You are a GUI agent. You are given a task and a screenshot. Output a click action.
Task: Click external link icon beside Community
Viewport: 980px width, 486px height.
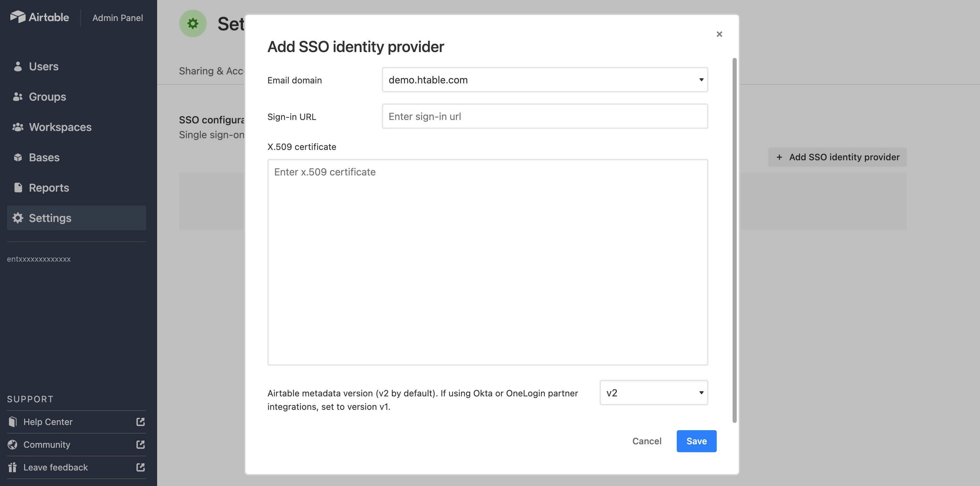tap(140, 445)
